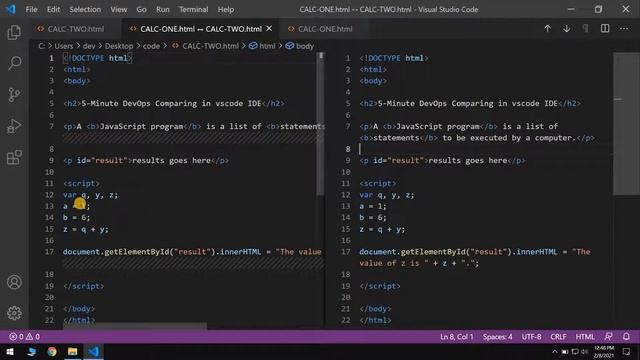640x360 pixels.
Task: Change language mode via HTML
Action: coord(585,337)
